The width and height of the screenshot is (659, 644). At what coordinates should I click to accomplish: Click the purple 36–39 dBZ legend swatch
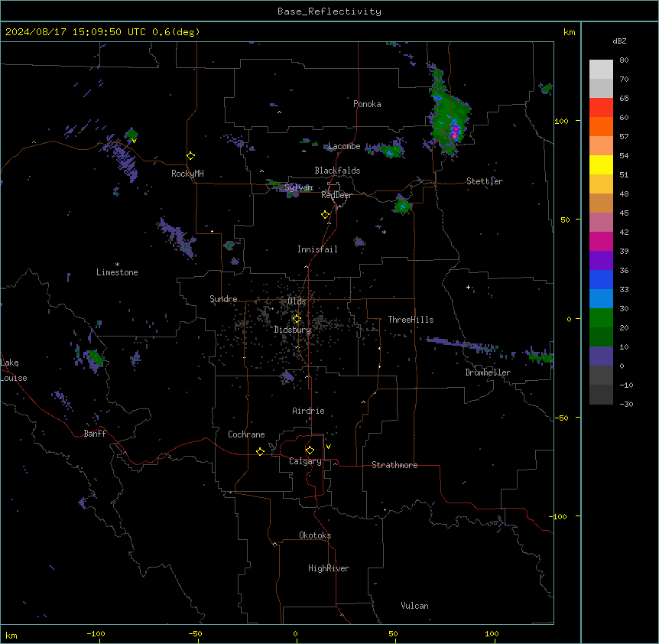[x=601, y=260]
